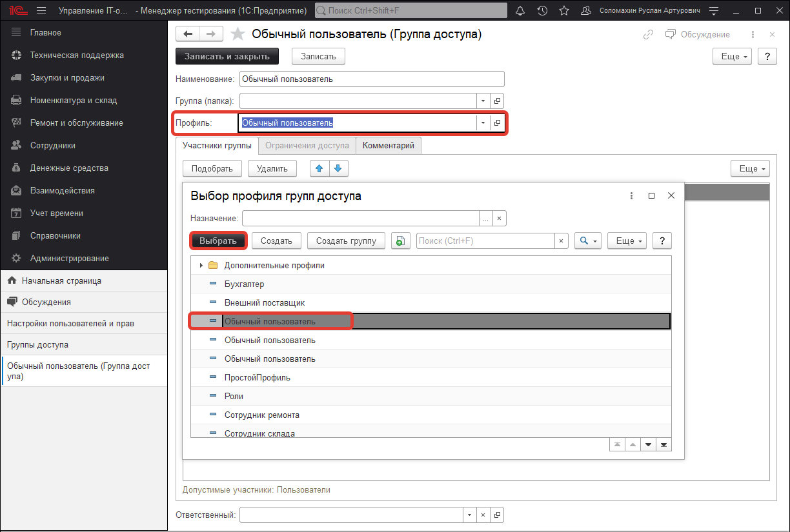Image resolution: width=790 pixels, height=532 pixels.
Task: Add this form to favorites star
Action: [x=238, y=34]
